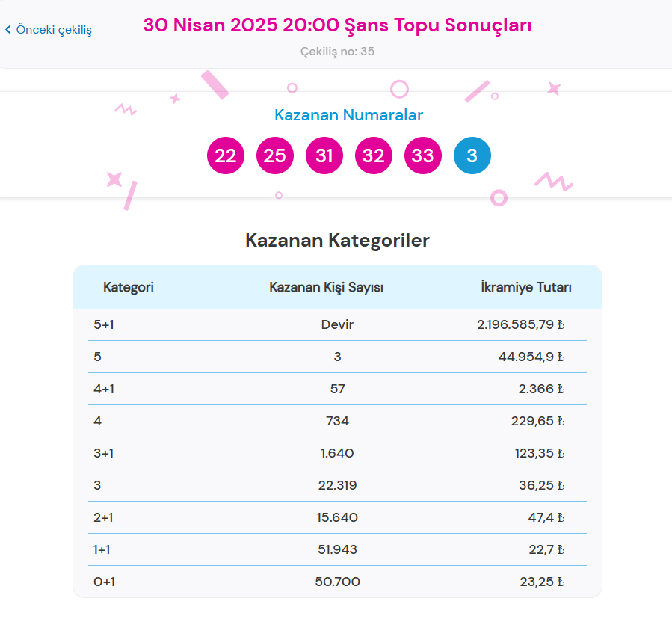Sort by the Kategori column header
672x619 pixels.
128,287
